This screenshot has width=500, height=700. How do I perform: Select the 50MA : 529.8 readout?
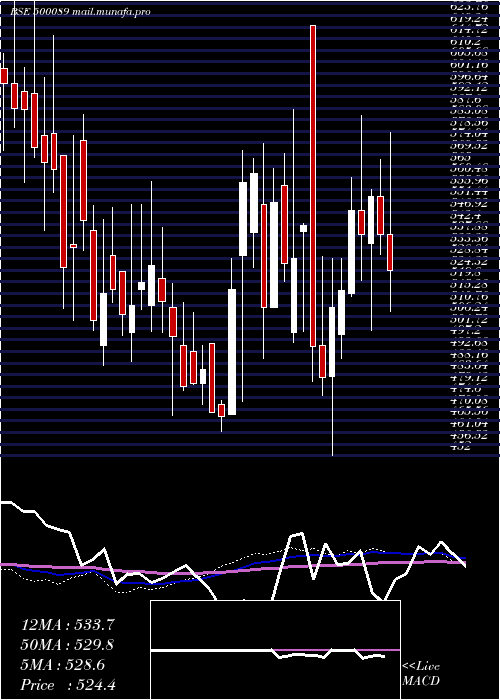(x=67, y=645)
